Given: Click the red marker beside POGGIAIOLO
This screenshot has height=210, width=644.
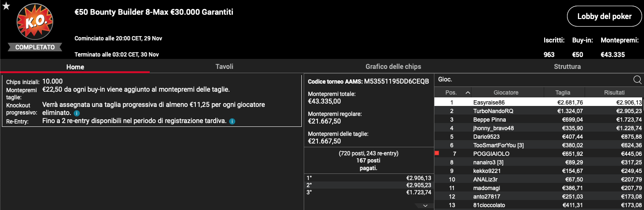Looking at the screenshot, I should [437, 153].
